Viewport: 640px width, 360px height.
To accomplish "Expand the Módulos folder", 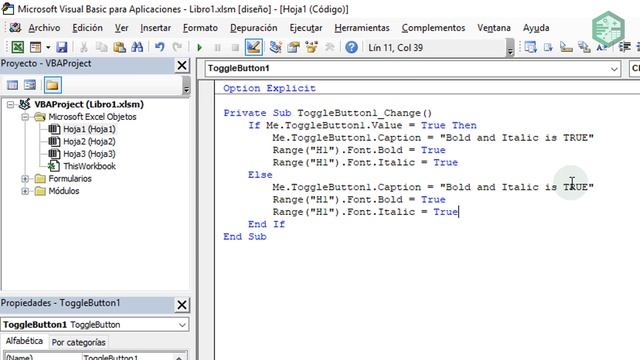I will (25, 191).
